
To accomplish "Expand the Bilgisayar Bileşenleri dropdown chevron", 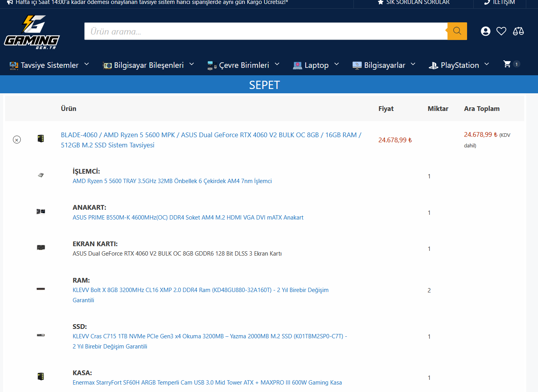I will pos(192,64).
